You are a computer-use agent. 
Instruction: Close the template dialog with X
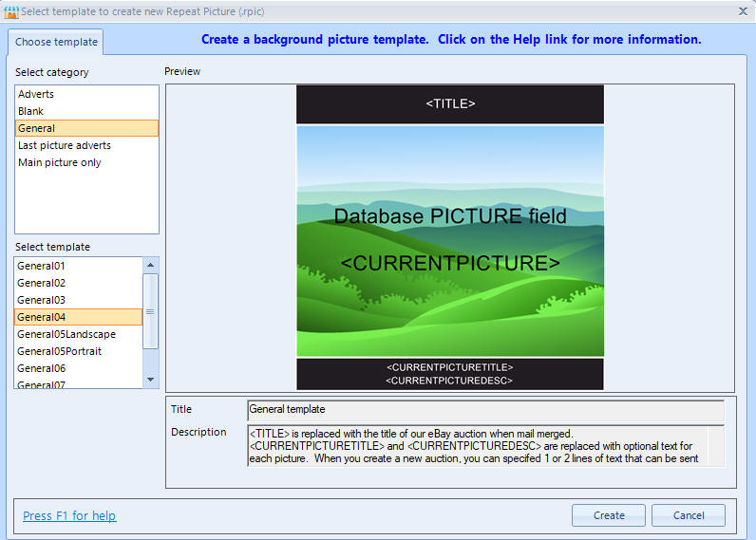743,11
